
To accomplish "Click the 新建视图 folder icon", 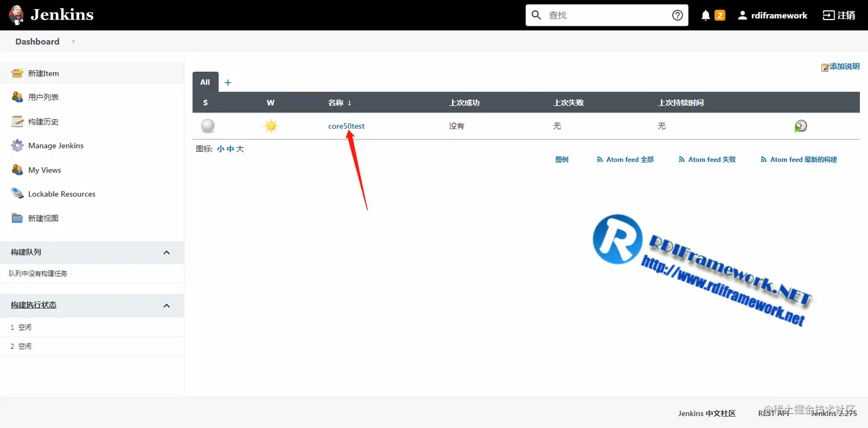I will click(x=18, y=218).
